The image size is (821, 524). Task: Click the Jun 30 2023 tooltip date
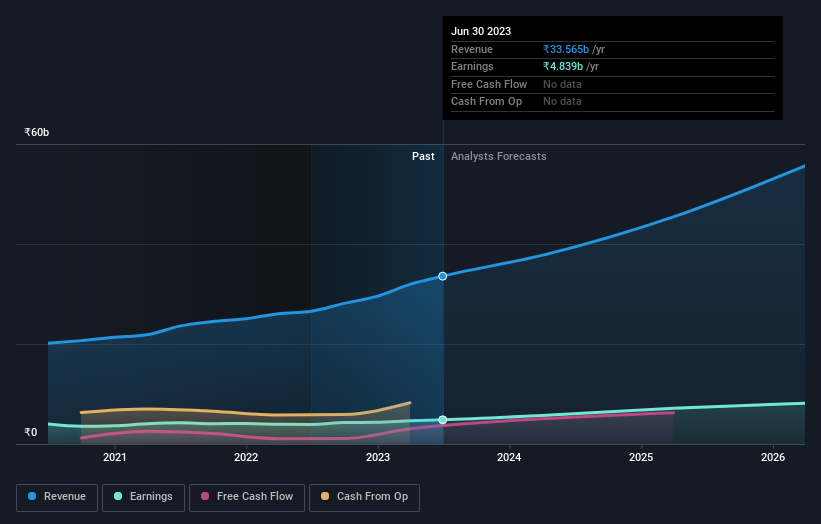point(481,31)
